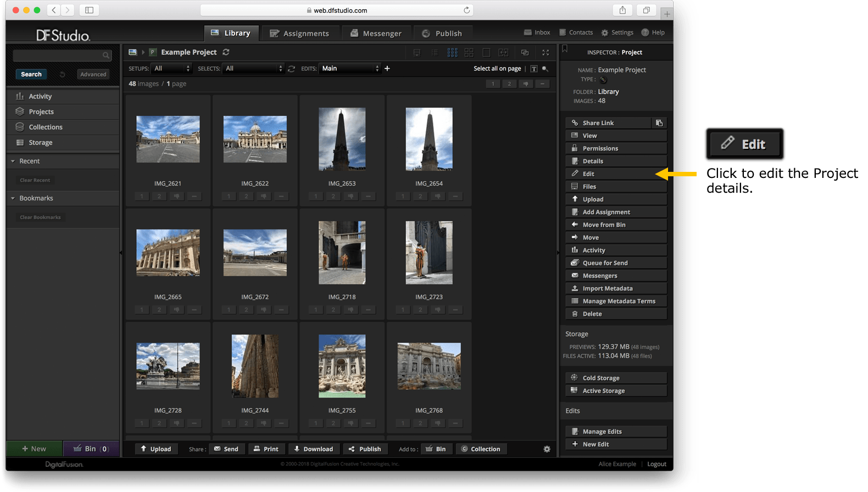This screenshot has width=868, height=492.
Task: Open Settings
Action: coord(617,32)
